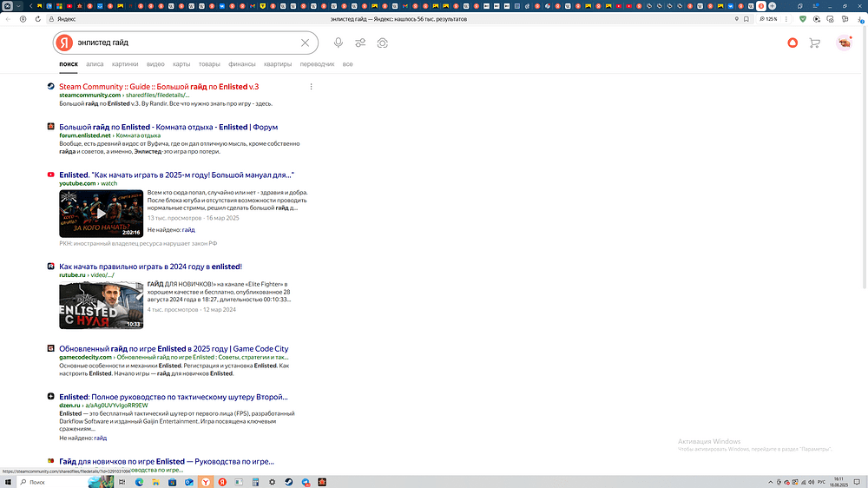Image resolution: width=868 pixels, height=488 pixels.
Task: Open Game Code City guide link
Action: pyautogui.click(x=174, y=349)
